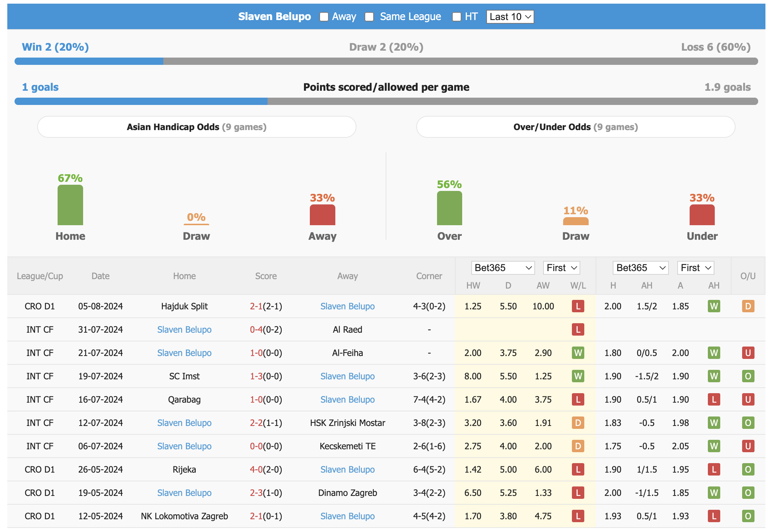Click the 1-3 score of SC Imst match
This screenshot has width=772, height=532.
(256, 376)
